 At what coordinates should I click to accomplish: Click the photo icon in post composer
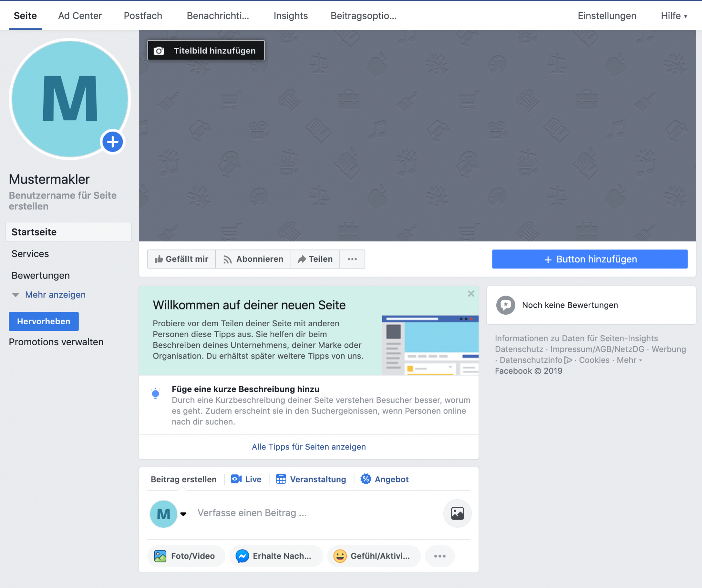click(x=457, y=513)
